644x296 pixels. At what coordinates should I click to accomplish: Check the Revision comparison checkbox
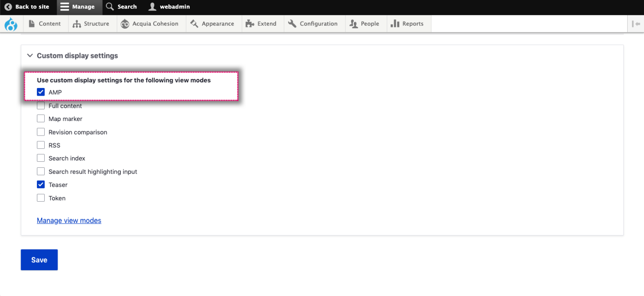click(41, 132)
